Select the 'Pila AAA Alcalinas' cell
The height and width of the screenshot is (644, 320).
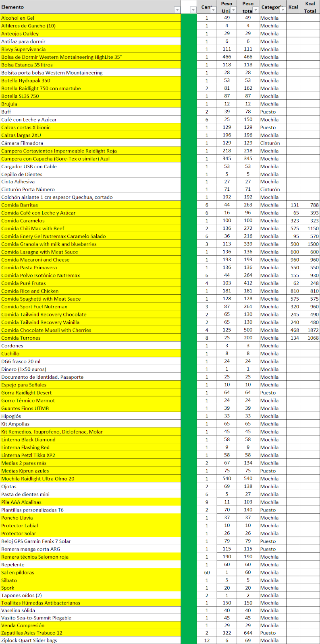90,502
